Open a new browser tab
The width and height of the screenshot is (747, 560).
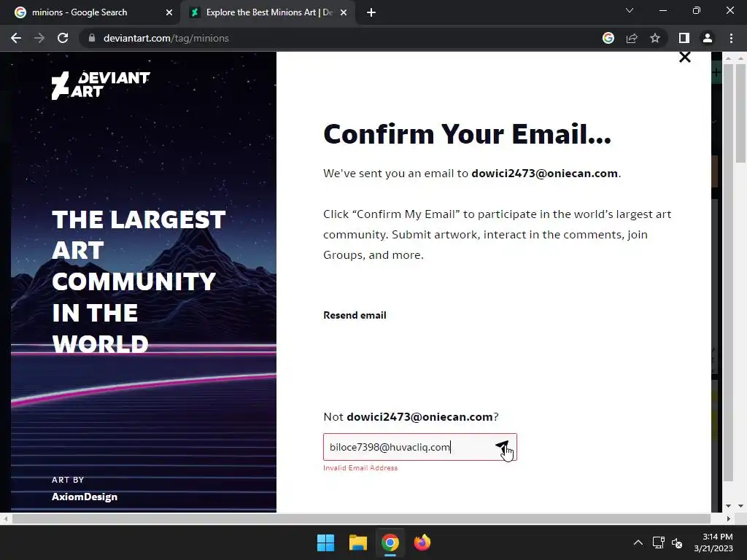(x=371, y=13)
